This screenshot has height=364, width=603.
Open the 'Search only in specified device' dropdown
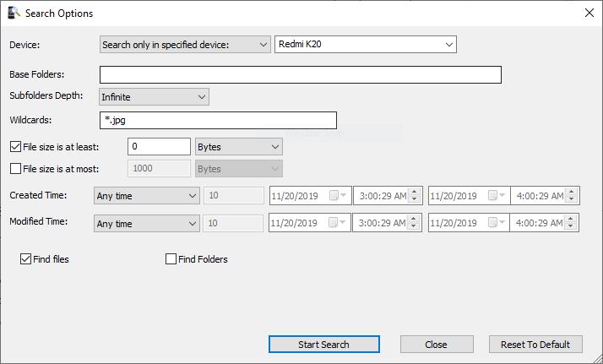tap(185, 45)
